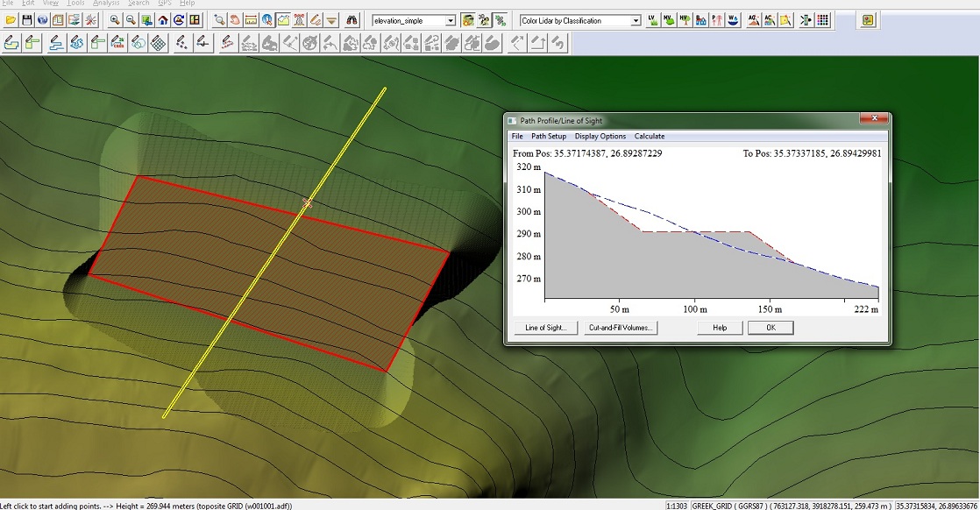Select the Digitizer pencil tool

[x=316, y=20]
